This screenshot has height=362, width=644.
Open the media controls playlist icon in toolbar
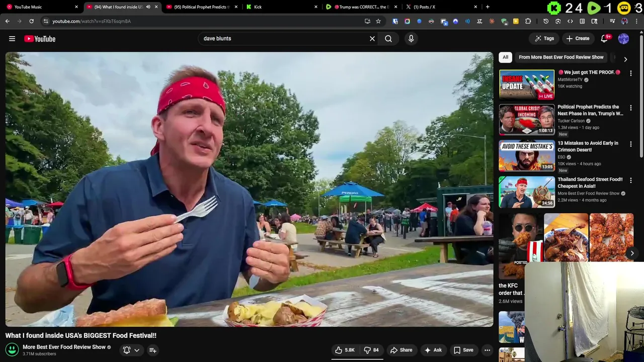tap(612, 21)
